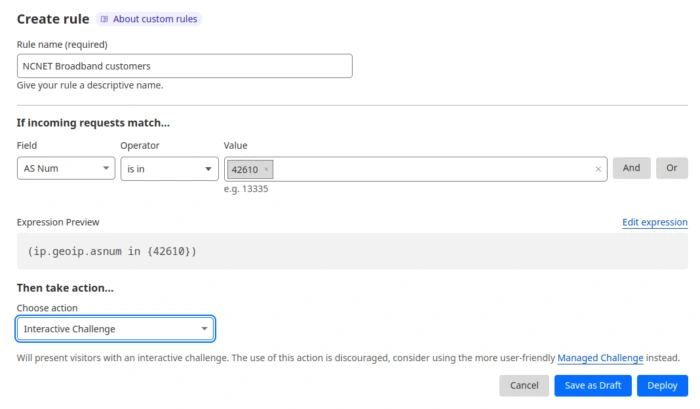Remove the 42610 tag with its x
This screenshot has width=700, height=409.
pyautogui.click(x=266, y=169)
